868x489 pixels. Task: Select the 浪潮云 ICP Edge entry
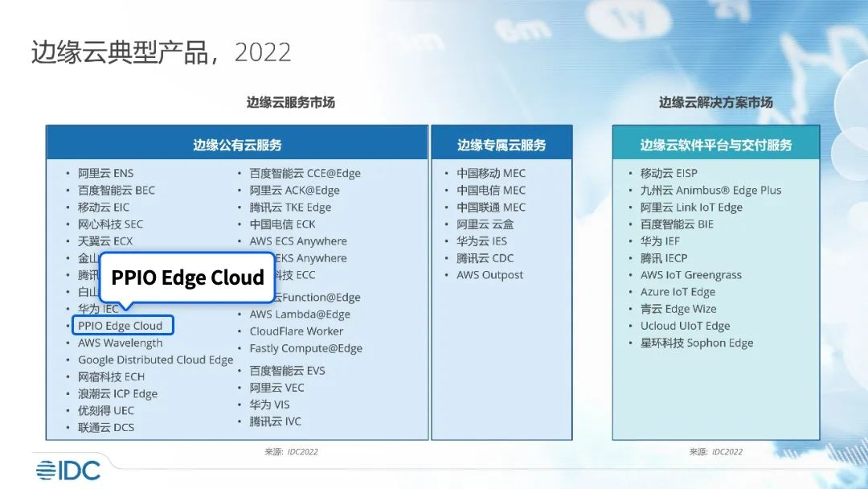[118, 394]
